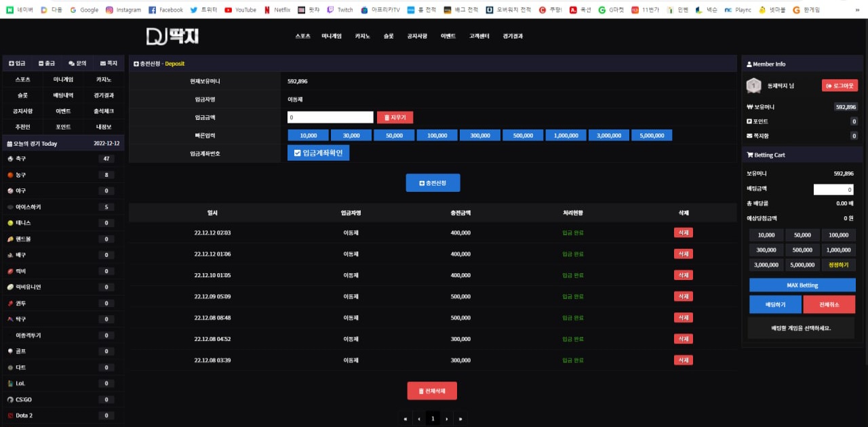Viewport: 868px width, 427px height.
Task: Open 카지노 in the top navigation
Action: click(x=362, y=36)
